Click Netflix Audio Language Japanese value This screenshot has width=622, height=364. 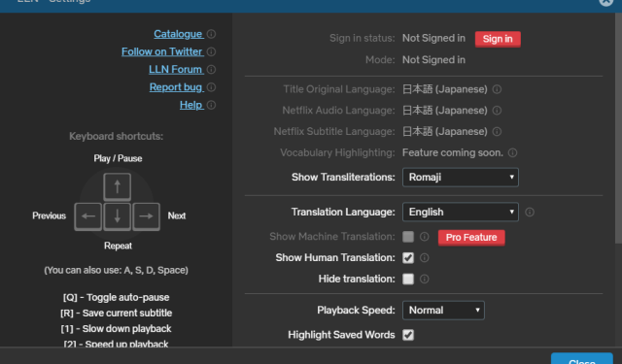point(445,111)
